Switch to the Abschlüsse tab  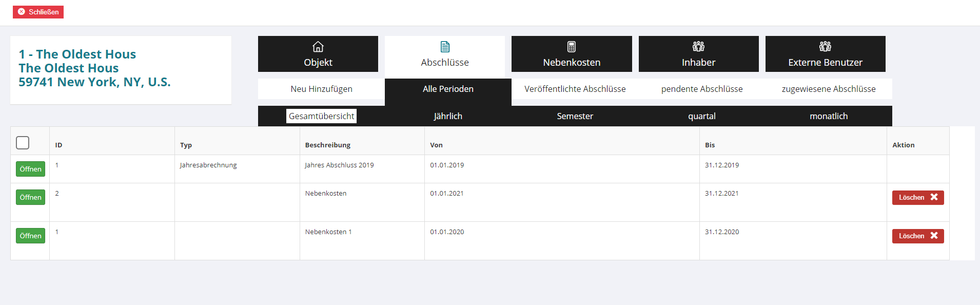click(x=445, y=57)
